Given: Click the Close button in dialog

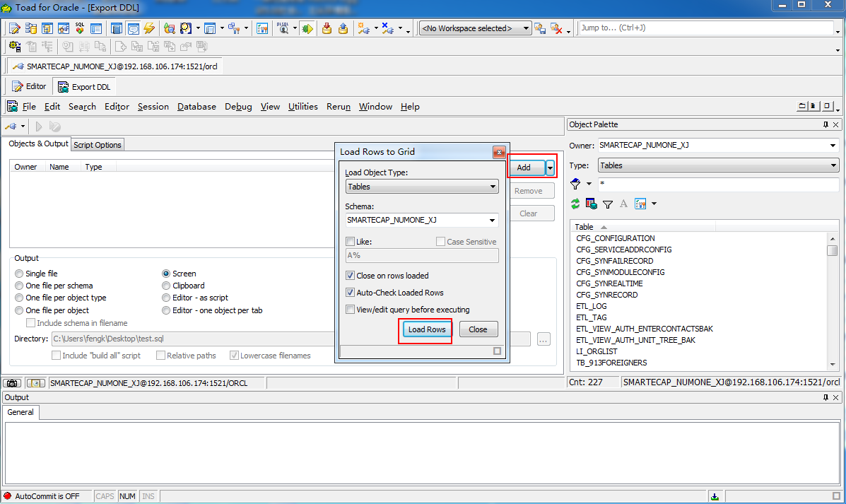Looking at the screenshot, I should (x=478, y=329).
